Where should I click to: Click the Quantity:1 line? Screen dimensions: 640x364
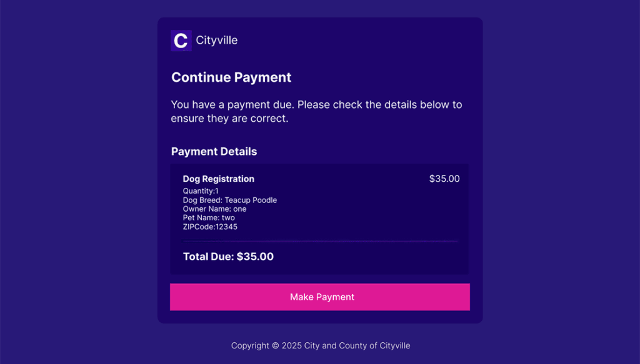pos(201,191)
